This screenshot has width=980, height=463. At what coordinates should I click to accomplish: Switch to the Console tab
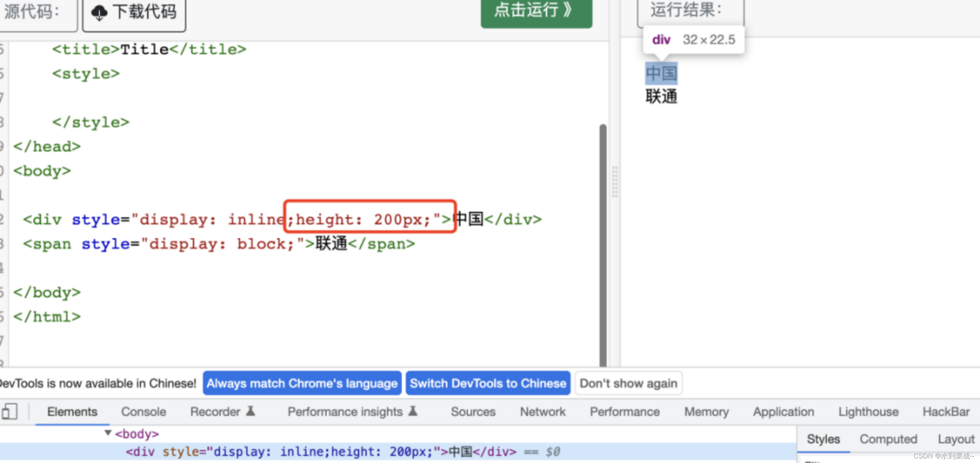click(144, 412)
